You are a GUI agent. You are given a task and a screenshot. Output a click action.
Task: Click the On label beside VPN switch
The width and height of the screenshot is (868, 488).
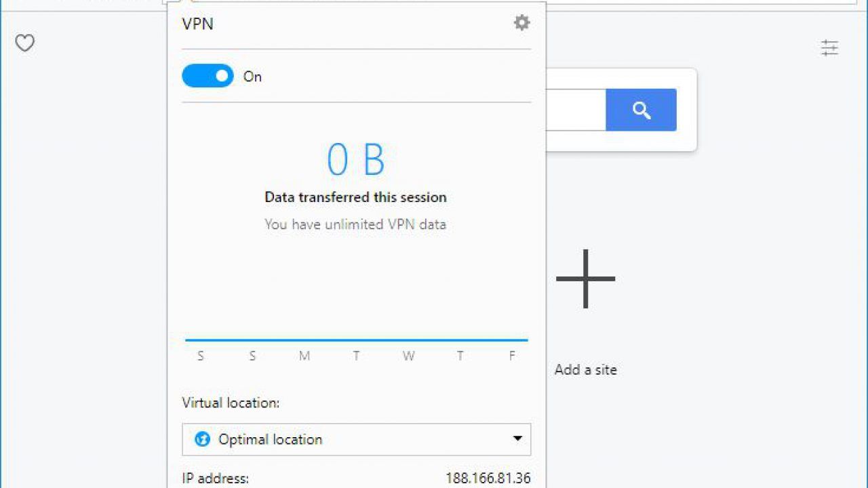[x=252, y=77]
